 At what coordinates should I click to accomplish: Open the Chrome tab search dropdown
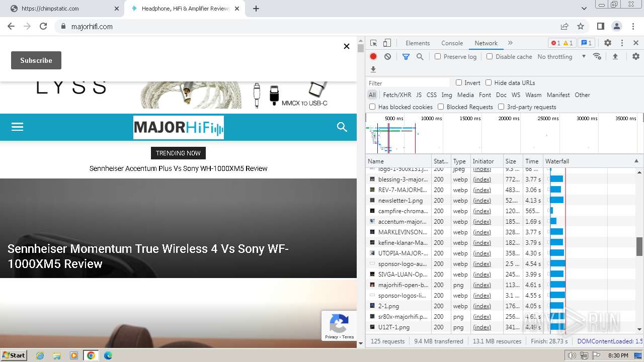[x=584, y=9]
